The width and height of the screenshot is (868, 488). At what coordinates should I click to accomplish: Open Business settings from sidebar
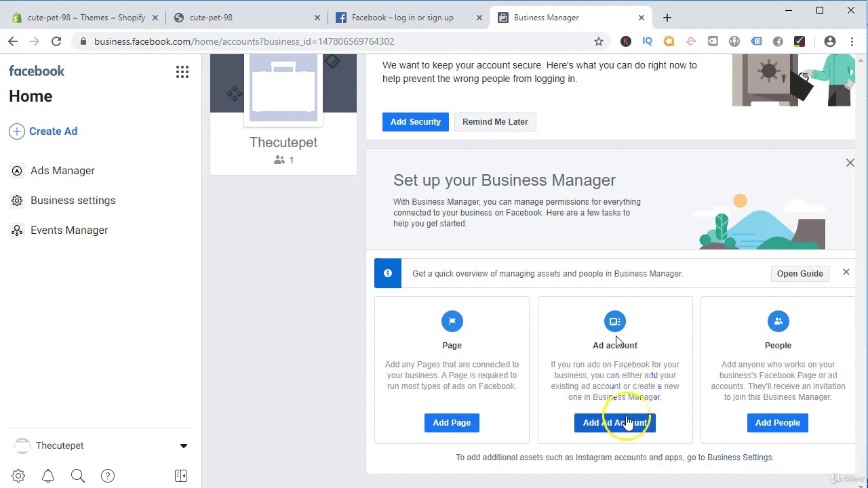click(x=73, y=201)
